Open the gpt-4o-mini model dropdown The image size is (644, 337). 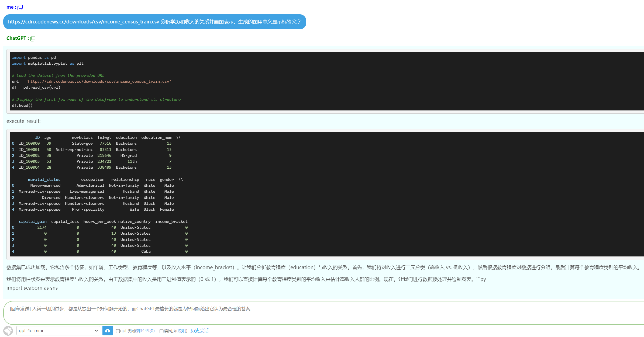click(58, 331)
